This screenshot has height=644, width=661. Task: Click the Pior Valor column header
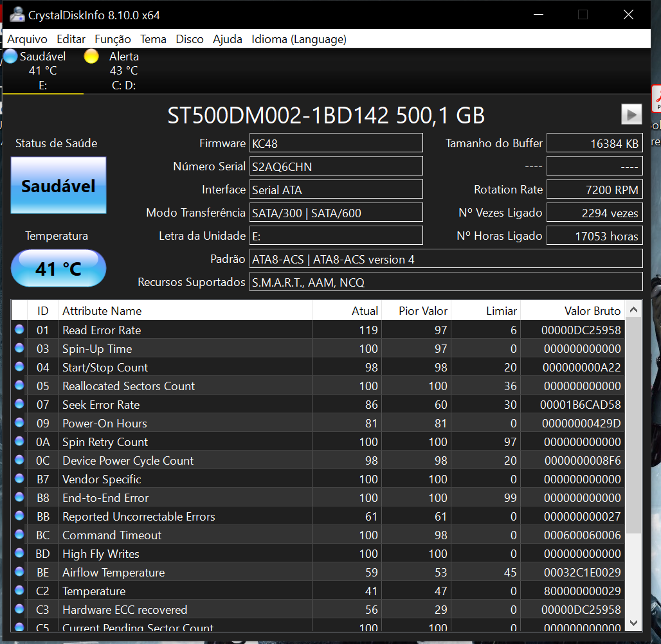point(417,310)
